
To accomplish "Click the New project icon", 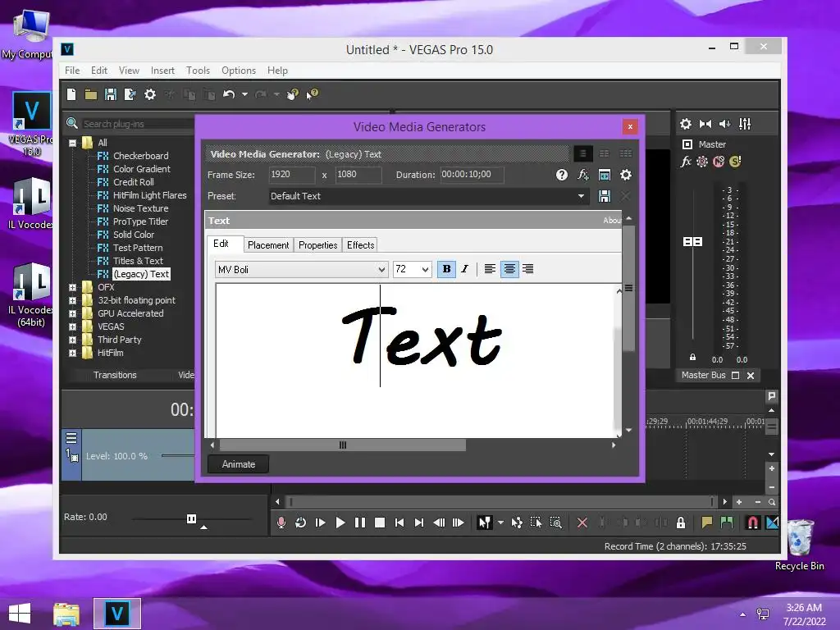I will point(71,94).
